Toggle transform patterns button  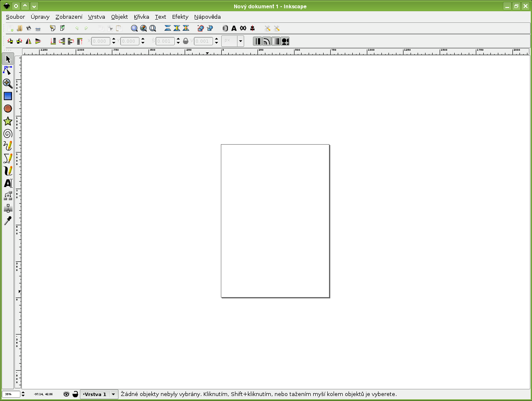point(285,41)
